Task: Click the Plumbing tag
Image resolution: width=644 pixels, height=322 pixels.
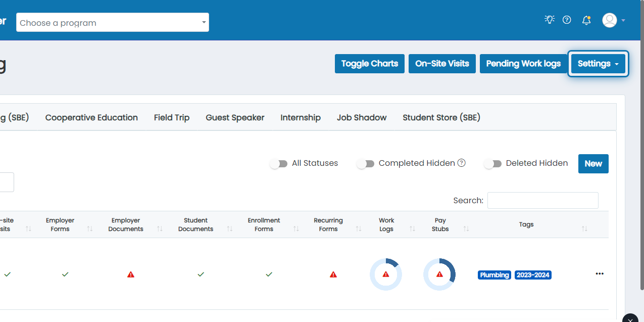Action: tap(494, 275)
